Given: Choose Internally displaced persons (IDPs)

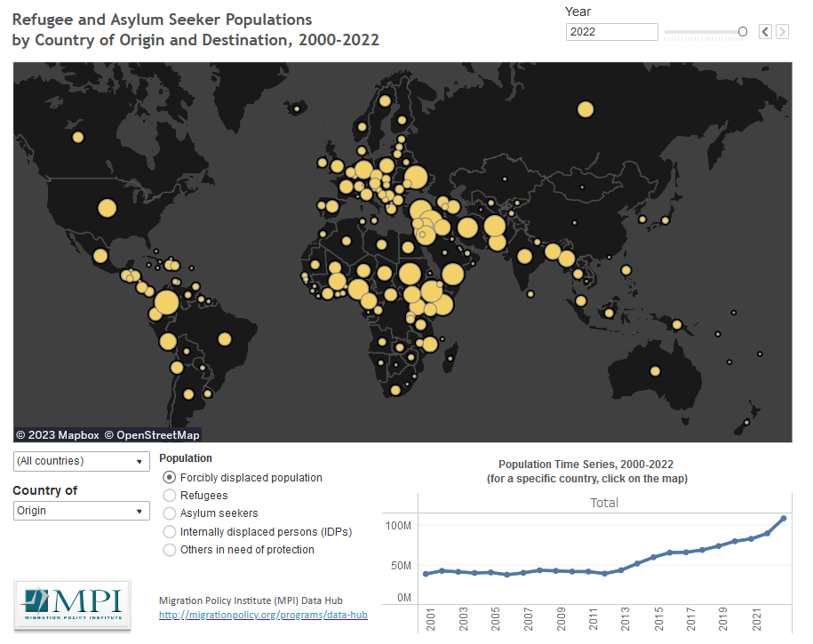Looking at the screenshot, I should pos(169,531).
